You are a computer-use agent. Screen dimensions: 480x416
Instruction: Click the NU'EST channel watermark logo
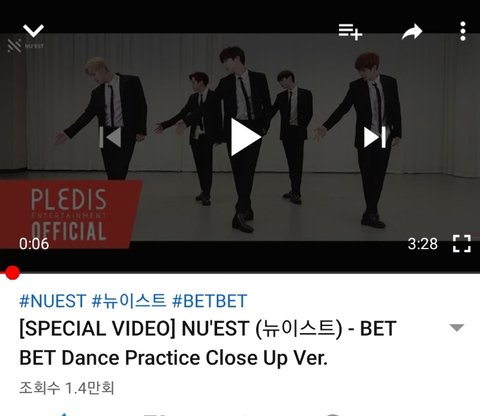click(x=25, y=45)
